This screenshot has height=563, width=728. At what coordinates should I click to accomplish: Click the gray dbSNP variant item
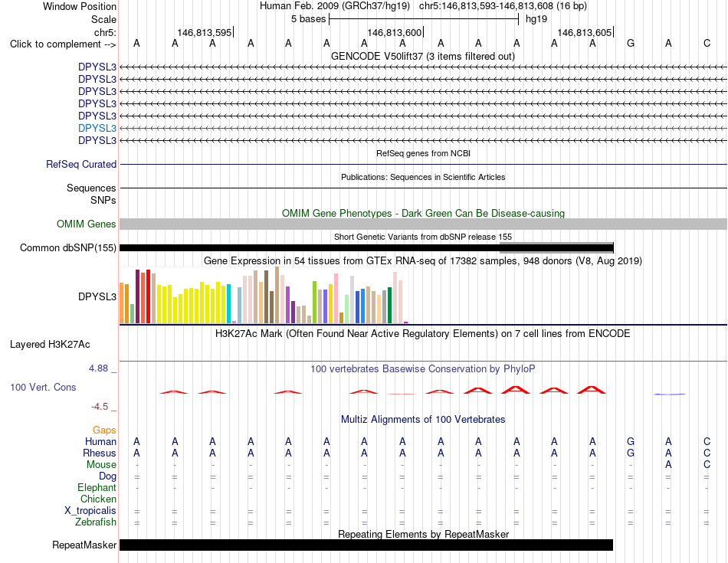[x=556, y=247]
